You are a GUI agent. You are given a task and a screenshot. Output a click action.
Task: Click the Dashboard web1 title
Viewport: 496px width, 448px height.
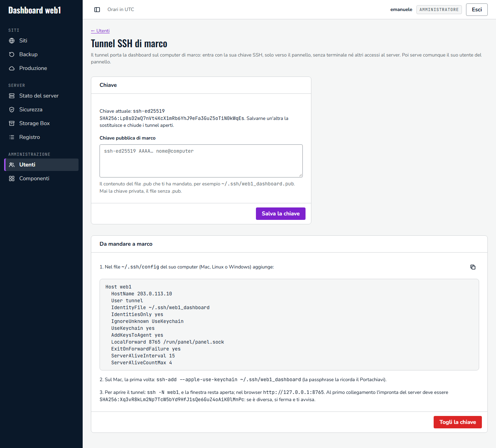(34, 10)
